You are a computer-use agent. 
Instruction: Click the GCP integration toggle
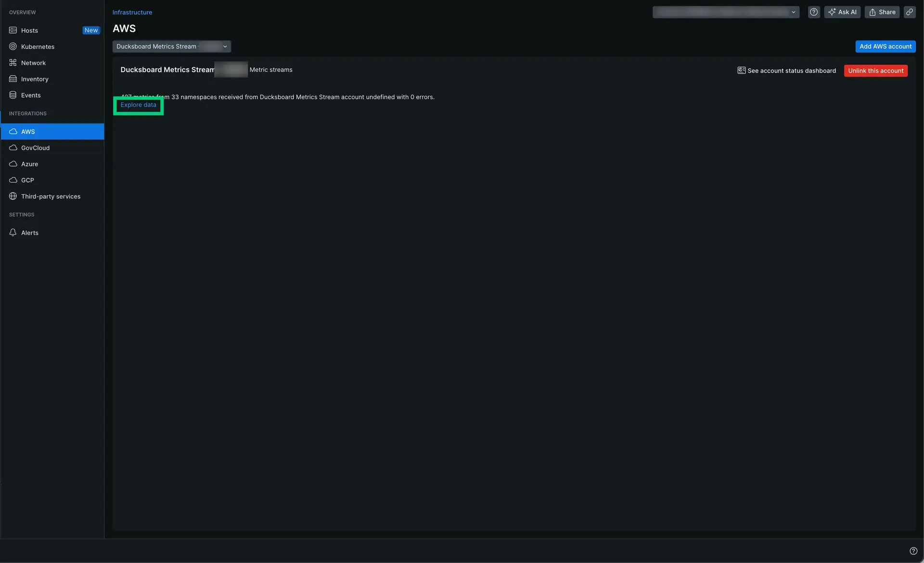(x=27, y=180)
